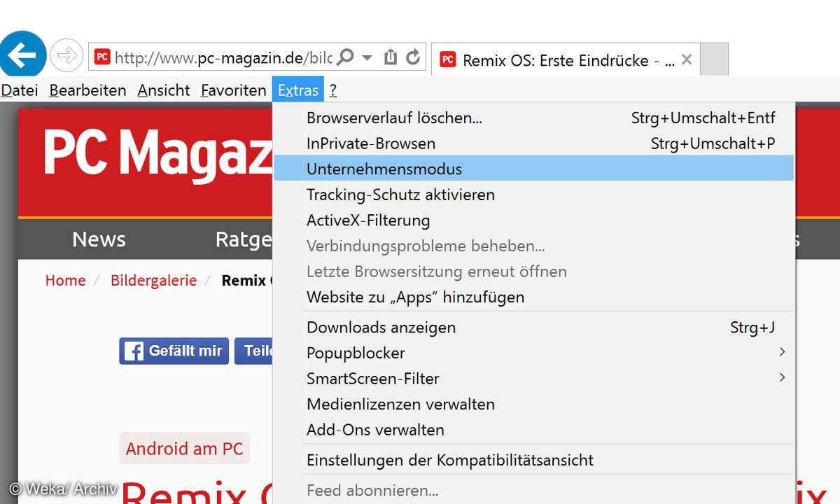This screenshot has width=840, height=504.
Task: Open the Favoriten menu
Action: [x=233, y=90]
